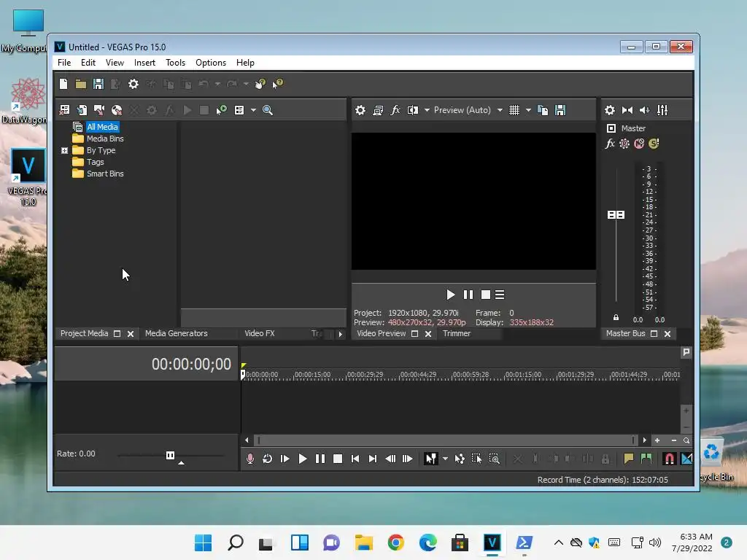Click the Open folder icon in main toolbar
The width and height of the screenshot is (747, 560).
pos(81,85)
